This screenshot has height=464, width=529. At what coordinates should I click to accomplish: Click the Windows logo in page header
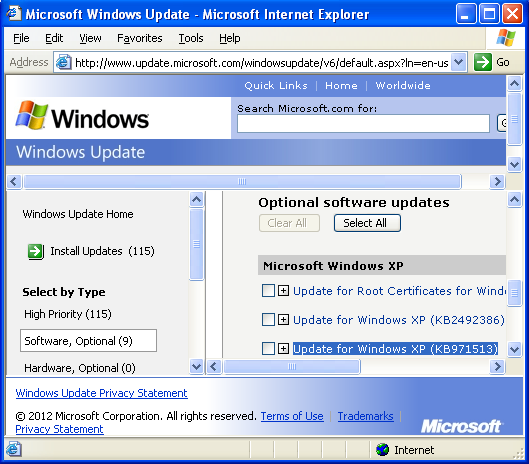tap(82, 116)
